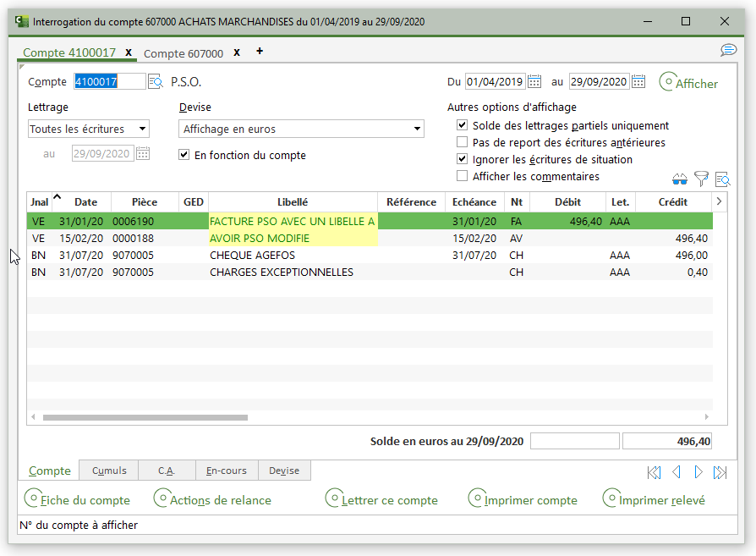Click Lettrer ce compte
Viewport: 756px width, 556px height.
pyautogui.click(x=381, y=499)
